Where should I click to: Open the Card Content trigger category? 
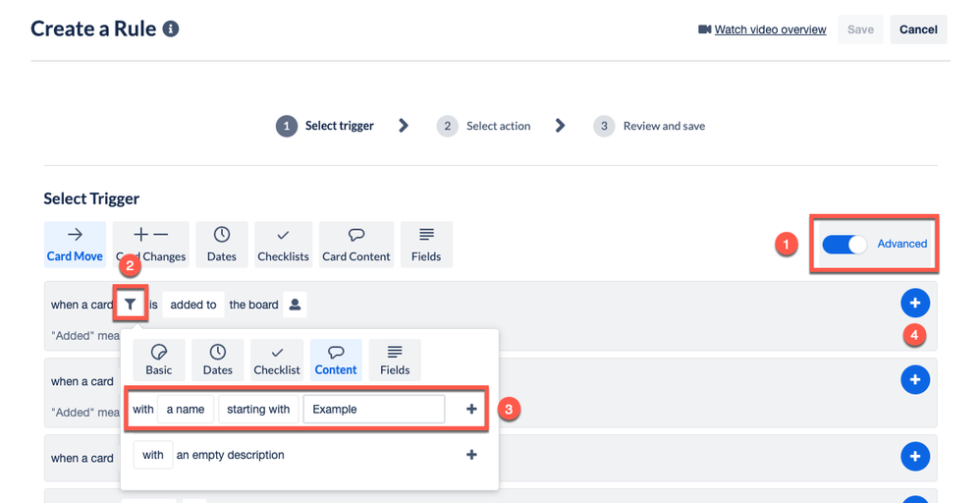coord(356,244)
